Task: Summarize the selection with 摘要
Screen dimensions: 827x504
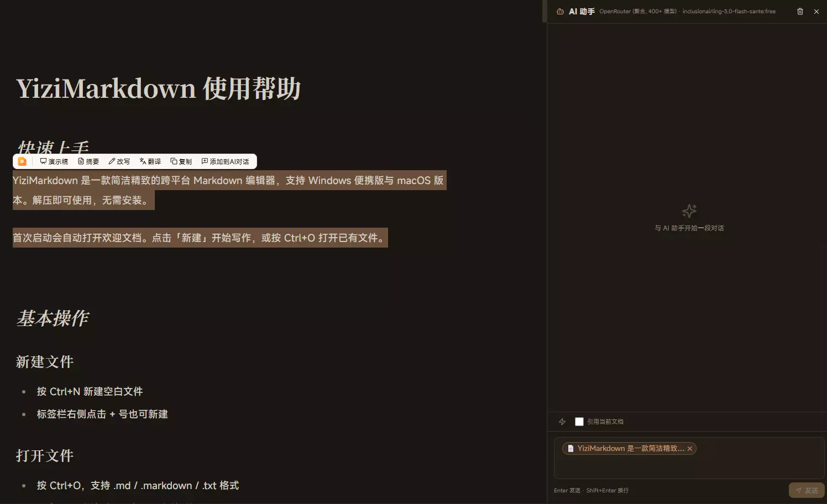Action: point(88,161)
